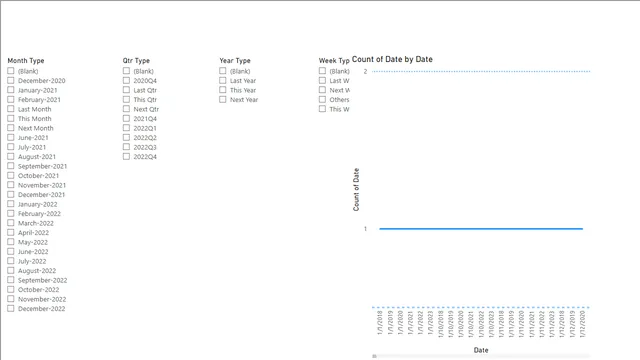Check the October-2022 checkbox
The height and width of the screenshot is (360, 640).
pyautogui.click(x=11, y=289)
